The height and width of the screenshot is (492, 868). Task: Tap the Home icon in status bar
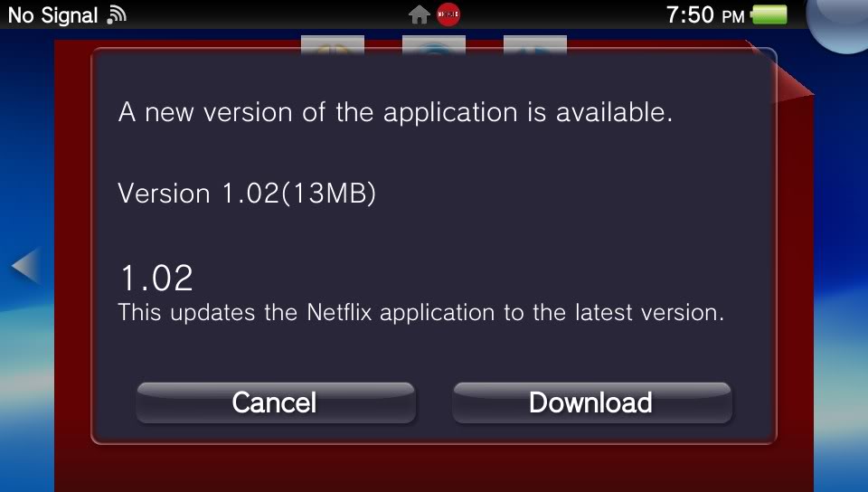419,15
